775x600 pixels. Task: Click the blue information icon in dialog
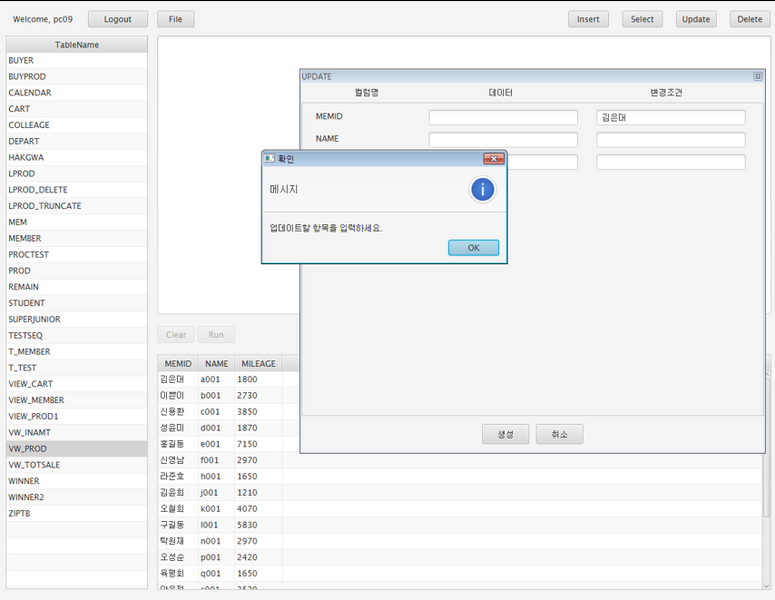(x=483, y=189)
